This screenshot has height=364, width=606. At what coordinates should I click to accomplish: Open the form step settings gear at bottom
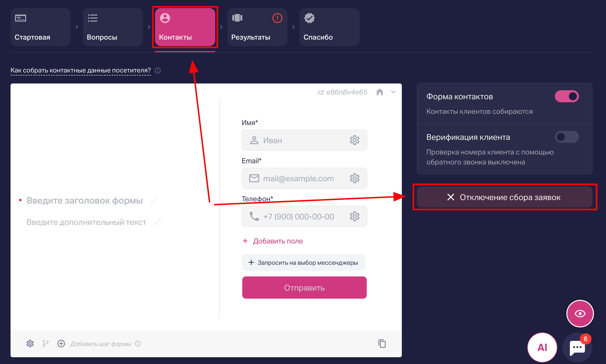[x=30, y=343]
